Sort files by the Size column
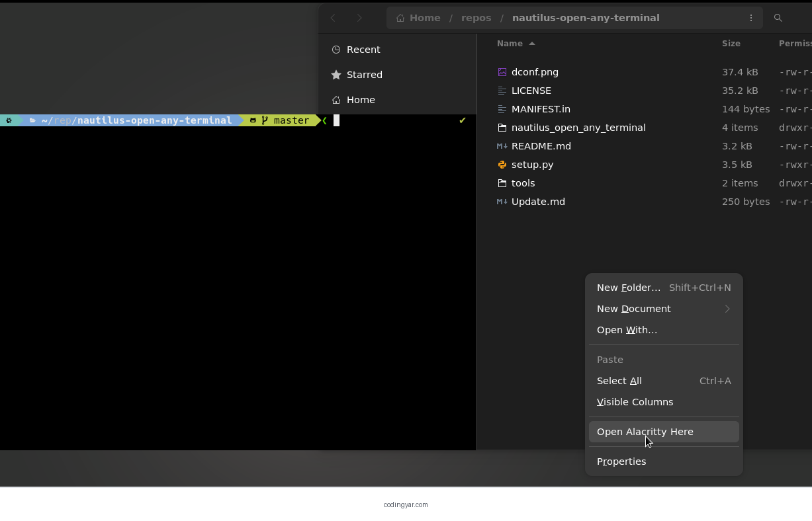 pyautogui.click(x=731, y=44)
